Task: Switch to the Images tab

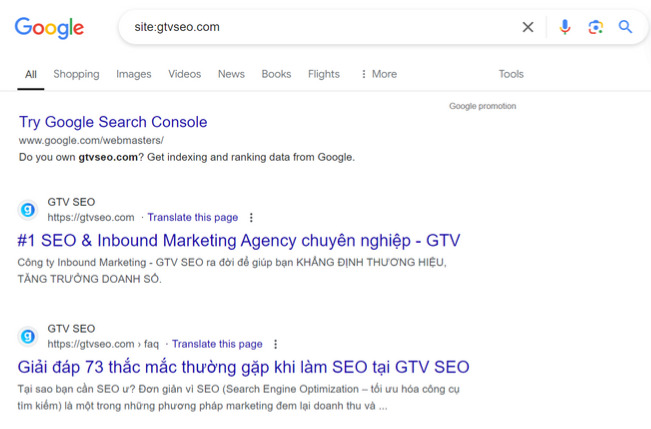Action: (x=134, y=74)
